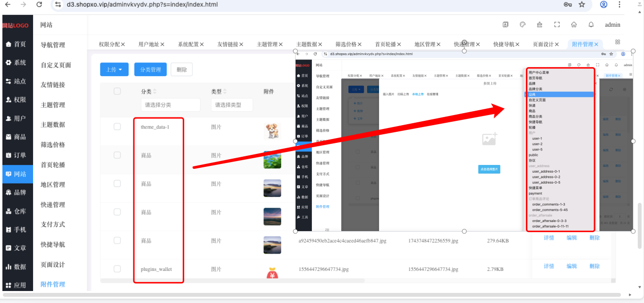Image resolution: width=644 pixels, height=303 pixels.
Task: Open notifications with the bell icon
Action: (591, 25)
